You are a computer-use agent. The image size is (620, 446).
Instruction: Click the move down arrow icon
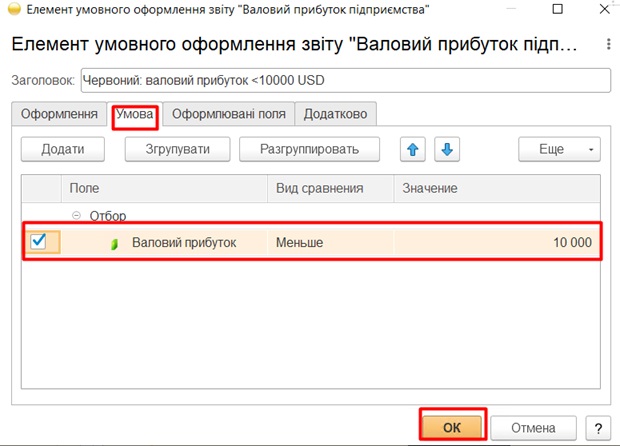pos(446,149)
